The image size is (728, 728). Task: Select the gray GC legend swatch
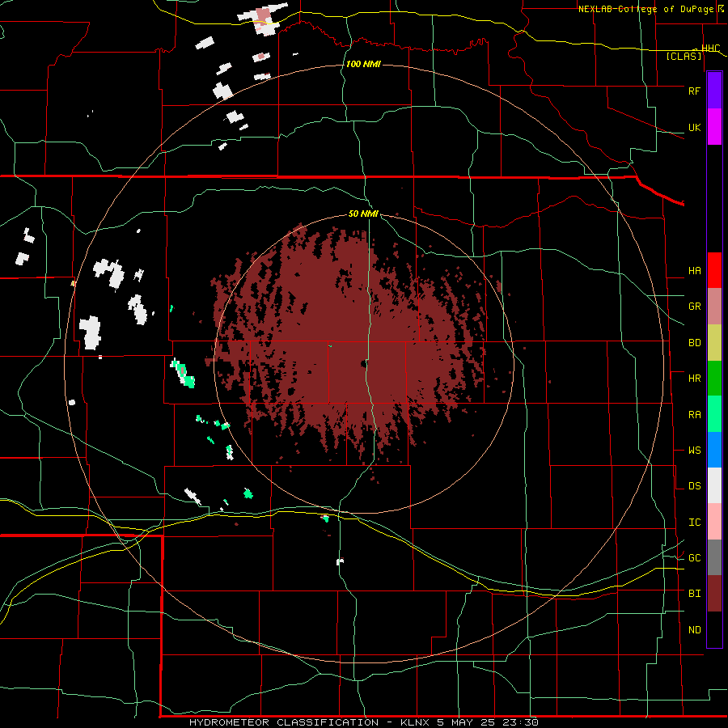(x=714, y=557)
